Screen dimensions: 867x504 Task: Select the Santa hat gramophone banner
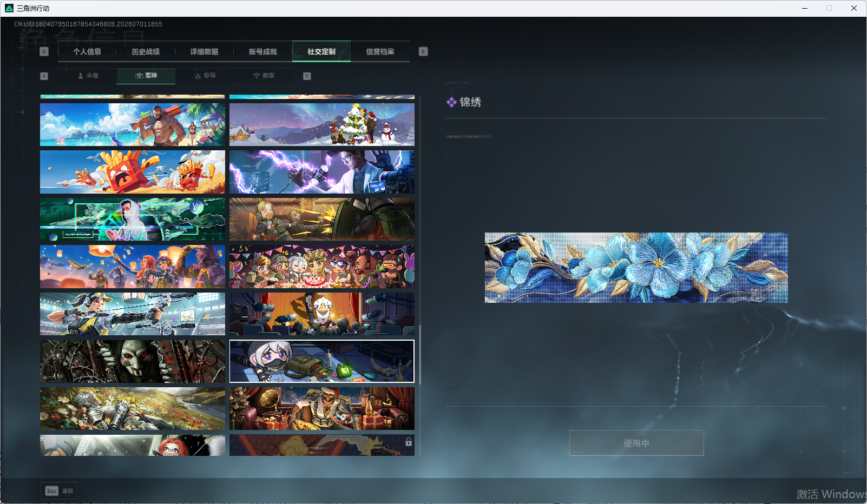tap(322, 409)
